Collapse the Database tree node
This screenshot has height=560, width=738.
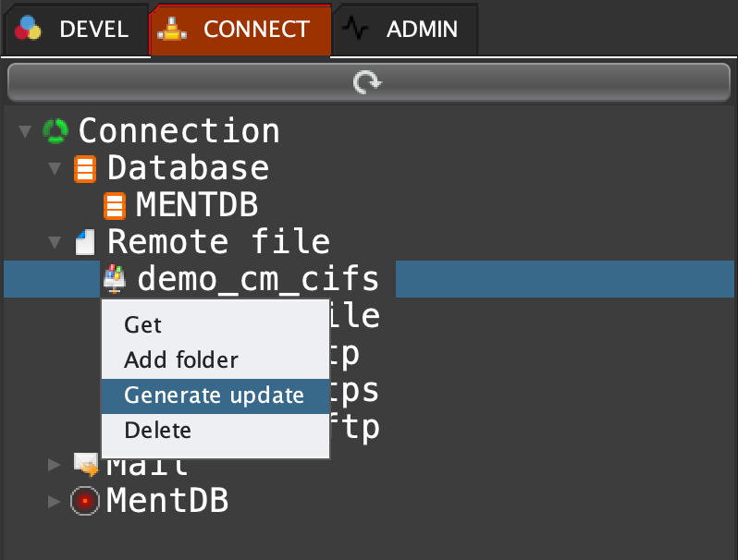point(55,168)
